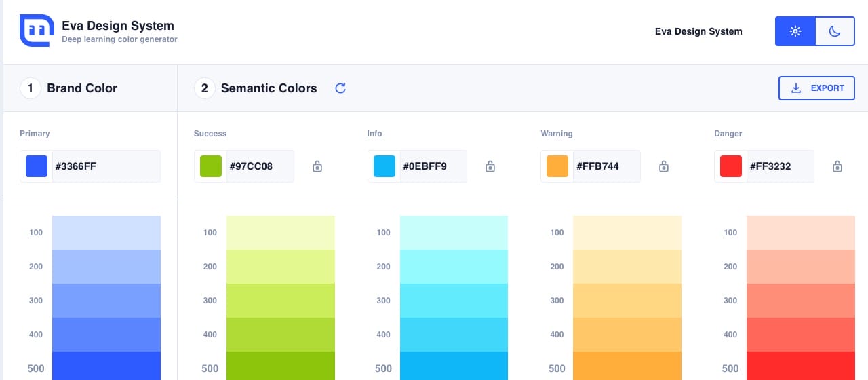Image resolution: width=868 pixels, height=380 pixels.
Task: Open the Eva Design System header link
Action: pos(698,31)
